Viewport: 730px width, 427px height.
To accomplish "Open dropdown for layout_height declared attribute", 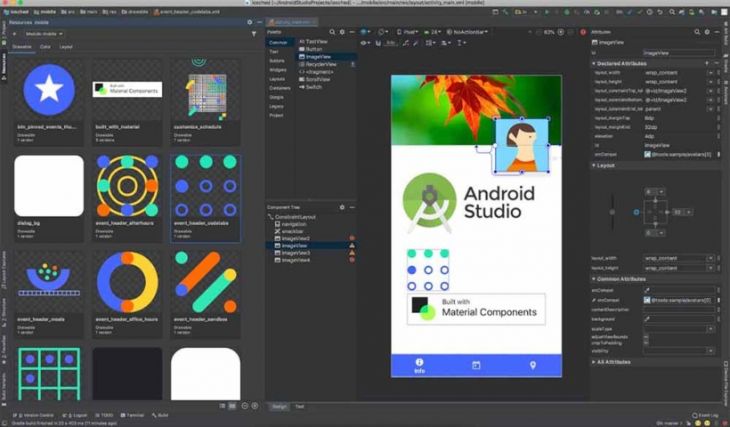I will click(x=710, y=82).
